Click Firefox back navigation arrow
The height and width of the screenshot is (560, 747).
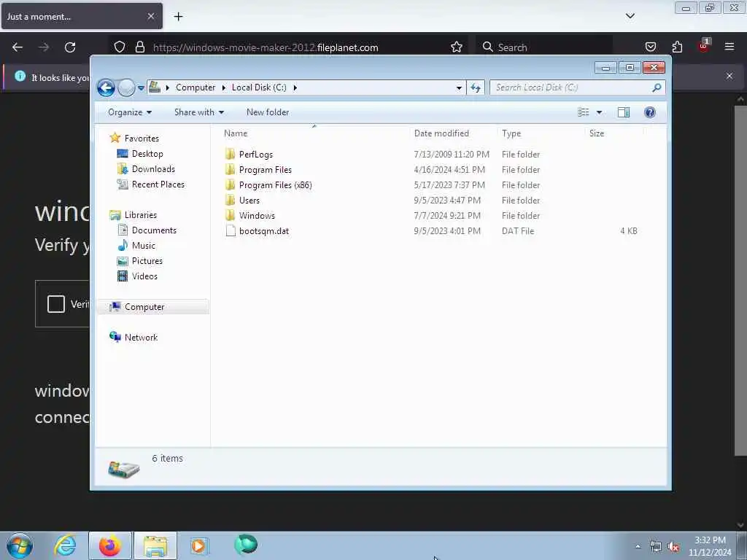[x=18, y=47]
